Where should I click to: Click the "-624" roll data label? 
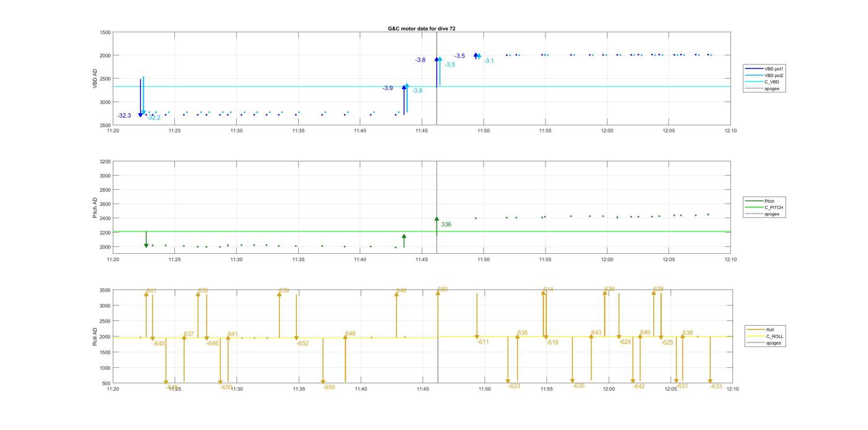[x=625, y=343]
